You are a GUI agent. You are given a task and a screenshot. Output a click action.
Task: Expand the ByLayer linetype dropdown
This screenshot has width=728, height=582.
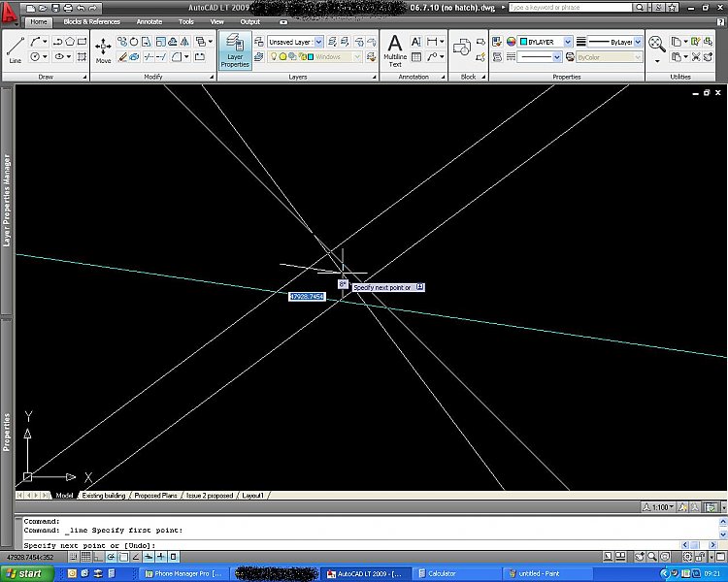point(614,43)
